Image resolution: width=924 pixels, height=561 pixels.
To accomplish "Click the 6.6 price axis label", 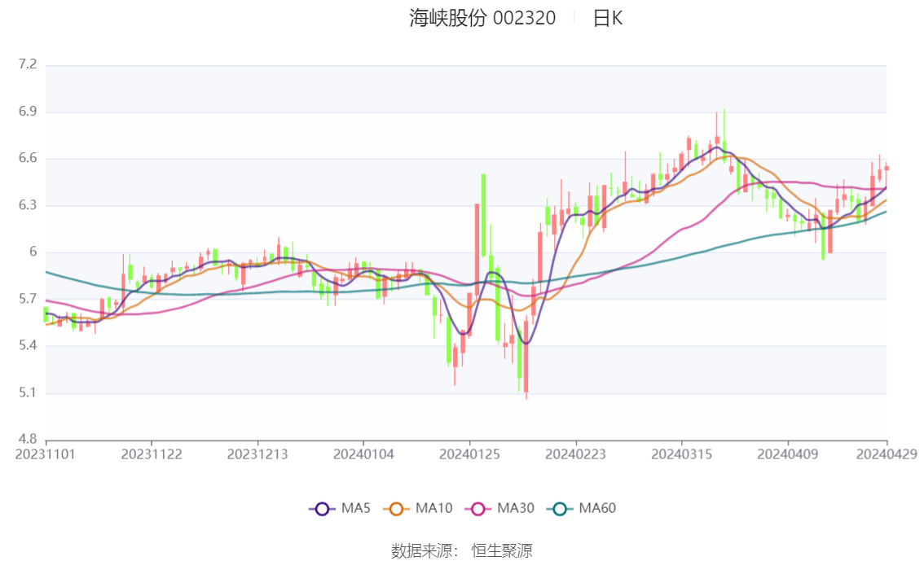I will pyautogui.click(x=28, y=158).
